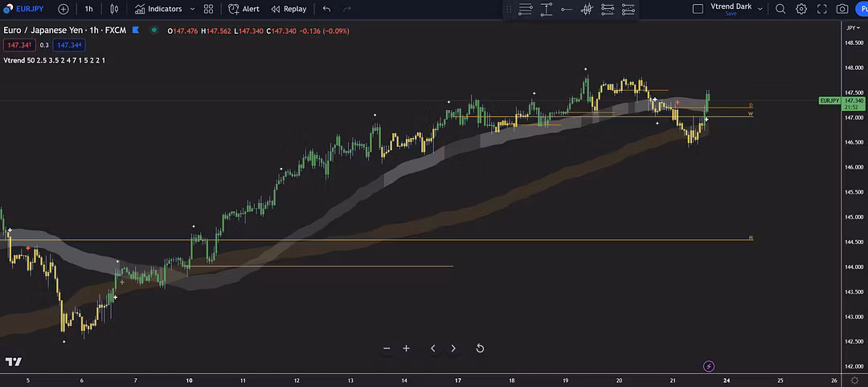Open chart settings gear in toolbar
Image resolution: width=868 pixels, height=387 pixels.
[801, 9]
